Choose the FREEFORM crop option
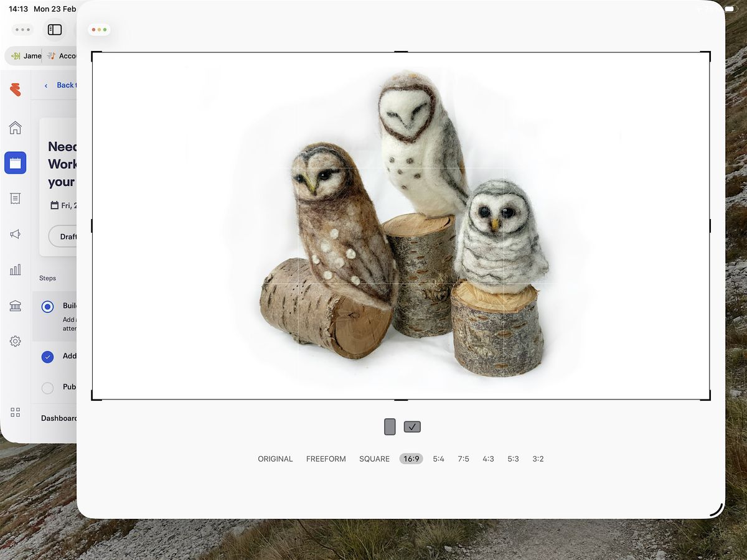This screenshot has width=747, height=560. (326, 459)
